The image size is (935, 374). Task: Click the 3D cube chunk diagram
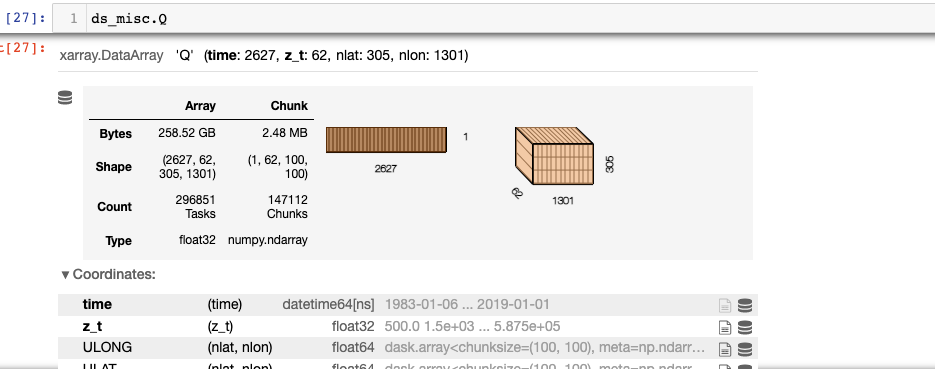[x=554, y=156]
